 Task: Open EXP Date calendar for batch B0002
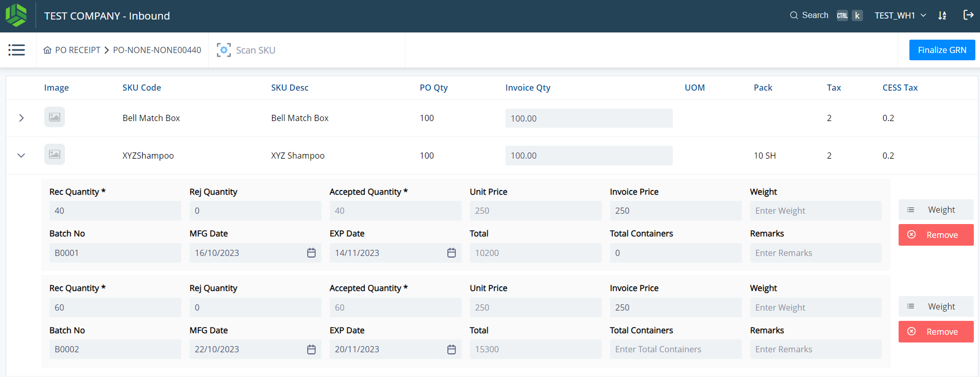(x=451, y=350)
